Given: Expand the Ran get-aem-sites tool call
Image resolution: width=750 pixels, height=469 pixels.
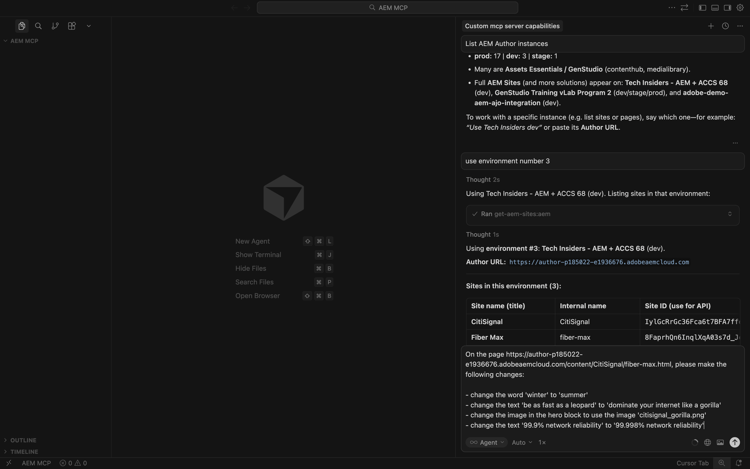Looking at the screenshot, I should [603, 214].
